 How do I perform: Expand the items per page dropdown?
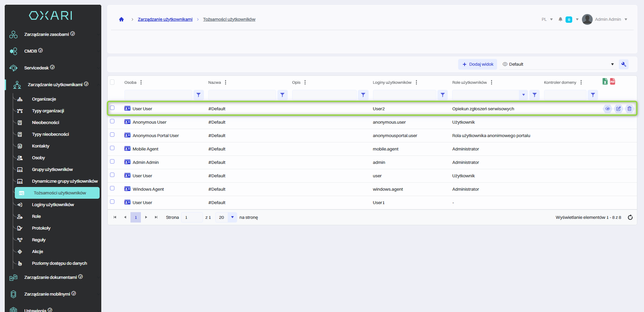(x=232, y=217)
